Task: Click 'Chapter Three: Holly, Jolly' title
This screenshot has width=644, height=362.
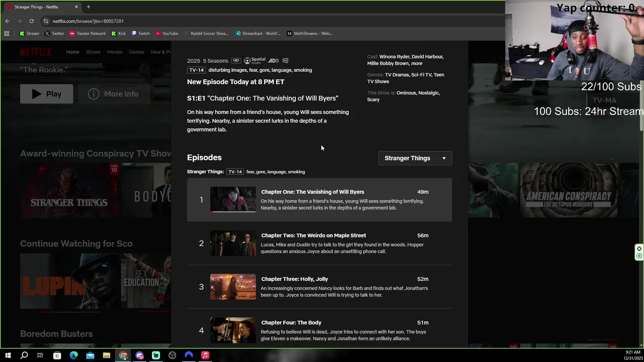Action: click(294, 279)
